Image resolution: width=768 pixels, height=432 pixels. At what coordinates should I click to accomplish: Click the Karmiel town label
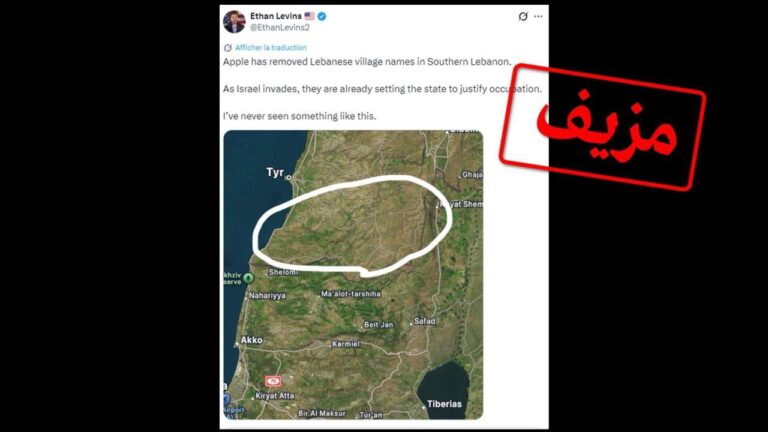pyautogui.click(x=346, y=344)
